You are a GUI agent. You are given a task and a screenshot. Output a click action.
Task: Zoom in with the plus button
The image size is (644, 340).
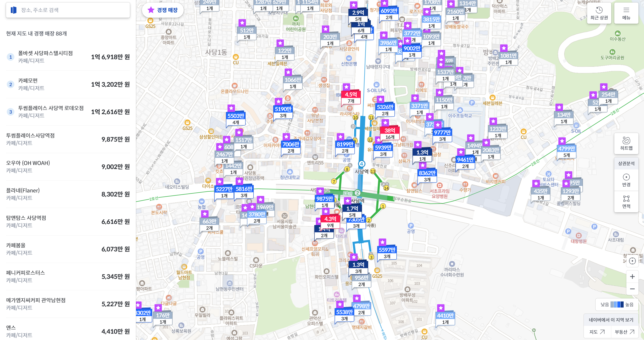point(632,277)
